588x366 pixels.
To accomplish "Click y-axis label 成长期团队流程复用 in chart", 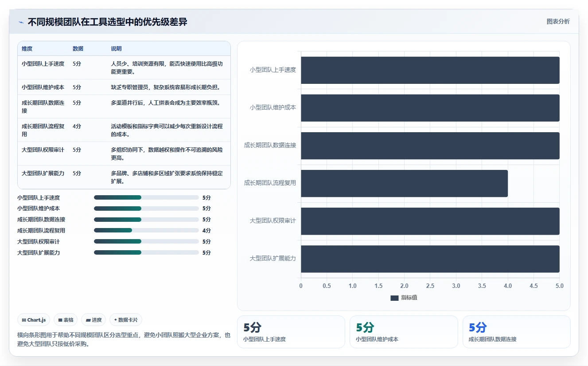I will pos(270,183).
